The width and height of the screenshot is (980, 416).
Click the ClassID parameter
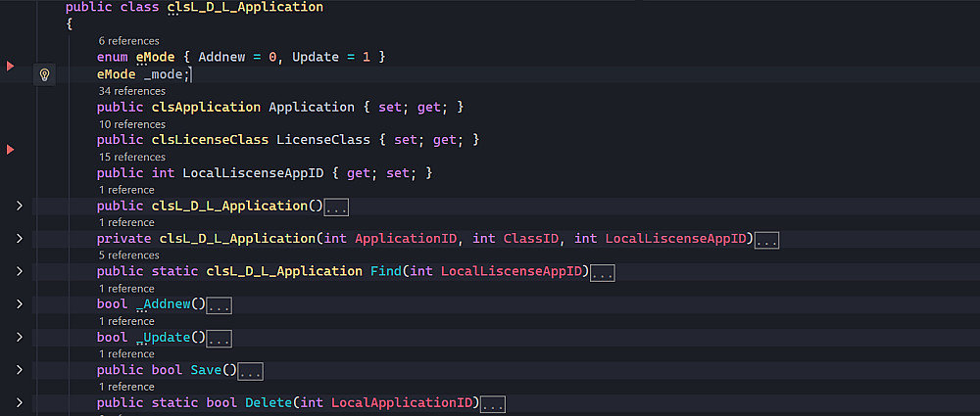click(x=530, y=239)
